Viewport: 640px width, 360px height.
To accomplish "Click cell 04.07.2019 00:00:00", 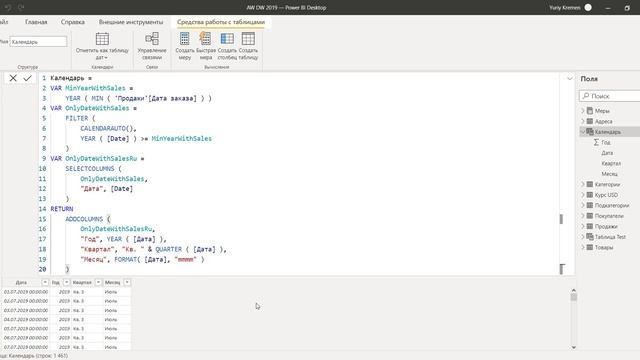I will click(x=26, y=320).
